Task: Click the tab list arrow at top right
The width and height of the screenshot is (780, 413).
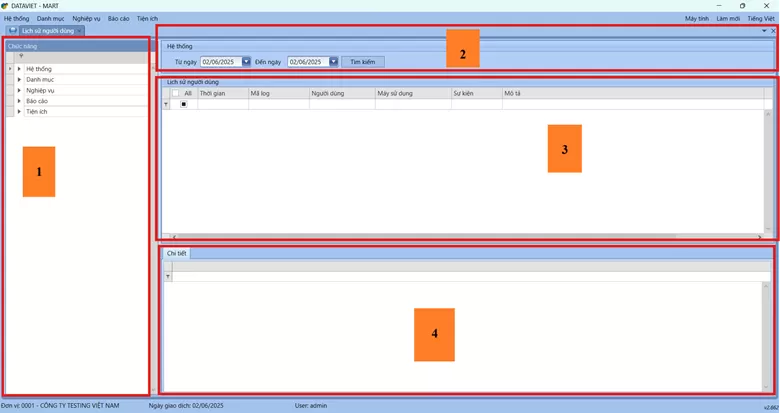Action: click(x=764, y=31)
